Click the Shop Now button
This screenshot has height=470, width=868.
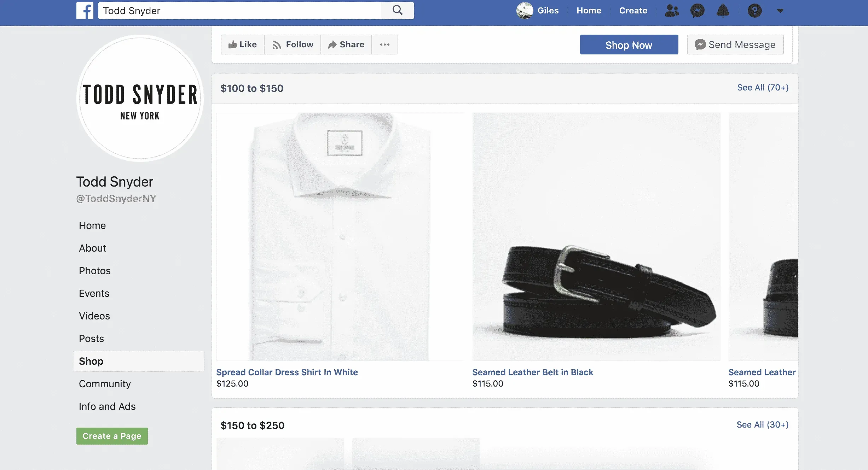click(x=629, y=45)
